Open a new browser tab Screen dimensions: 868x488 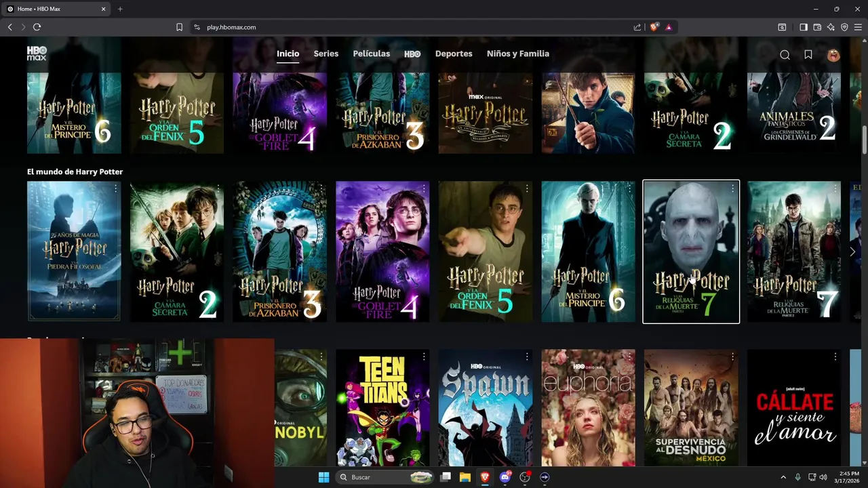120,9
